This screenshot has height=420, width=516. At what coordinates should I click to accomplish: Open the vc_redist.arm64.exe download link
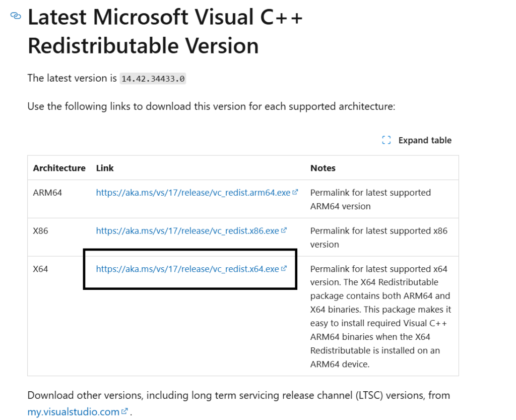[x=193, y=193]
